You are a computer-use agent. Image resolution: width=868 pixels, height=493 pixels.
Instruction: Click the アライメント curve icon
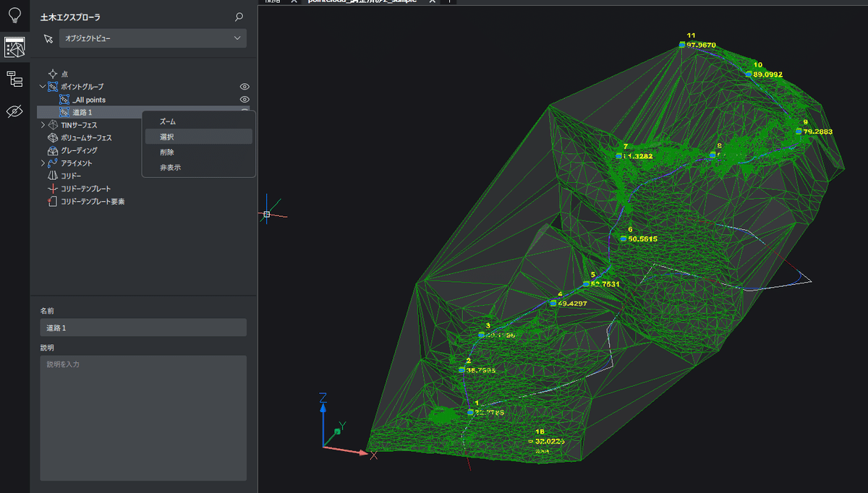(x=52, y=163)
